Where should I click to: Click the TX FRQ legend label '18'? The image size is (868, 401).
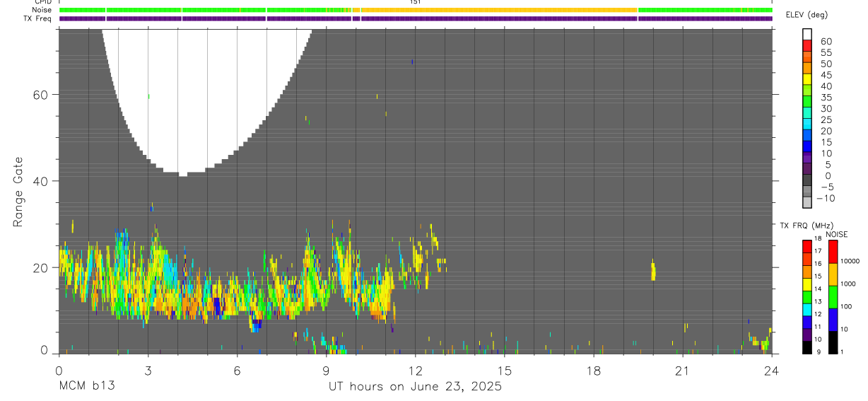pyautogui.click(x=817, y=238)
